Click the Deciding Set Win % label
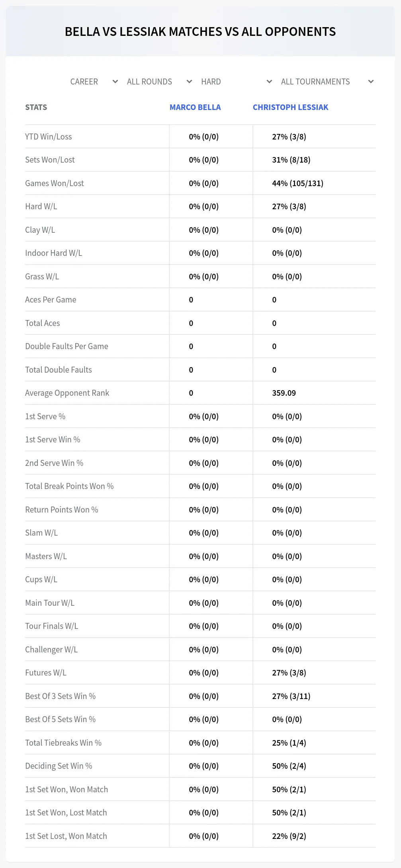401x868 pixels. tap(59, 766)
